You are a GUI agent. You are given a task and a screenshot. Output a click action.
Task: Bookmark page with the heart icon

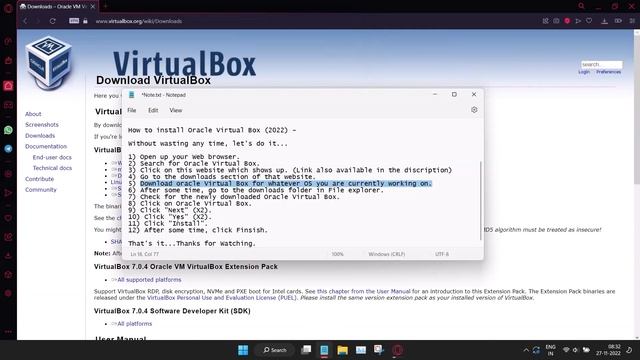pyautogui.click(x=589, y=21)
